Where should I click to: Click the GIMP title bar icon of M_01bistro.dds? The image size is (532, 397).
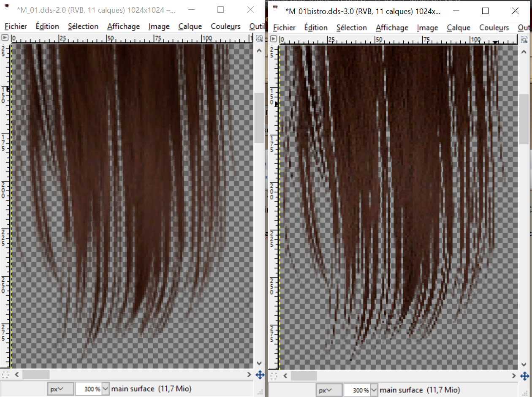[x=276, y=9]
